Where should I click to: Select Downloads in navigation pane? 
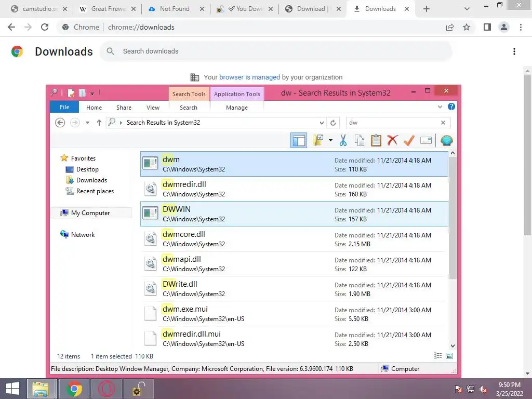(91, 180)
